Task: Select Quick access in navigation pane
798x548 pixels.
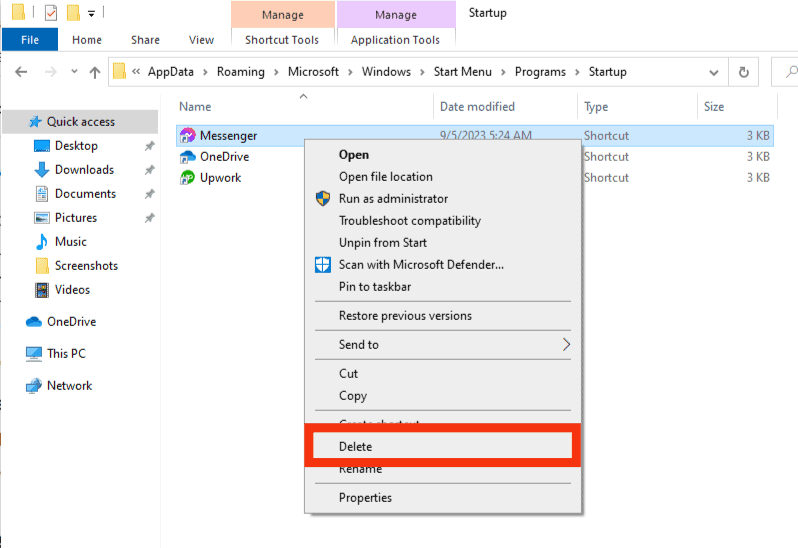Action: pyautogui.click(x=80, y=122)
